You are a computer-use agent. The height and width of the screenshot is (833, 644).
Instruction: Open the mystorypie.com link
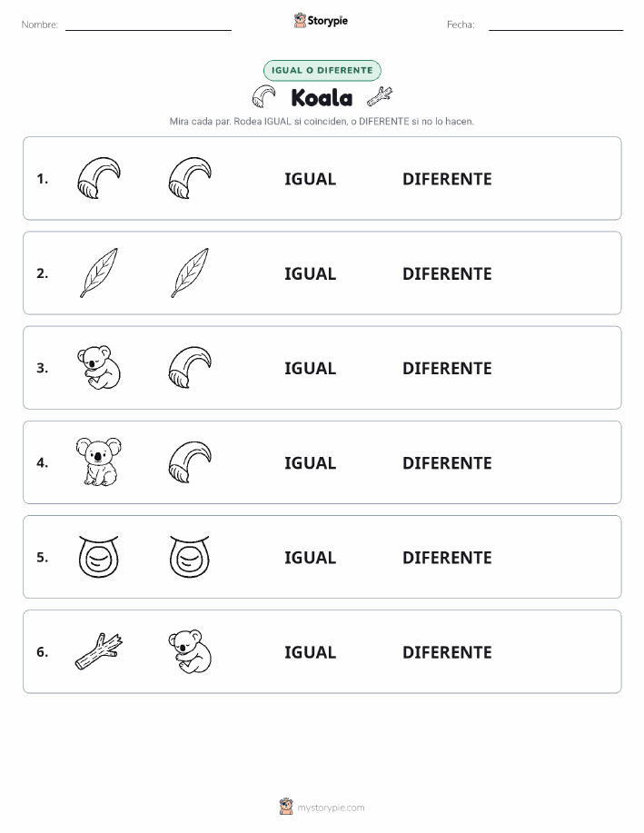pyautogui.click(x=322, y=807)
